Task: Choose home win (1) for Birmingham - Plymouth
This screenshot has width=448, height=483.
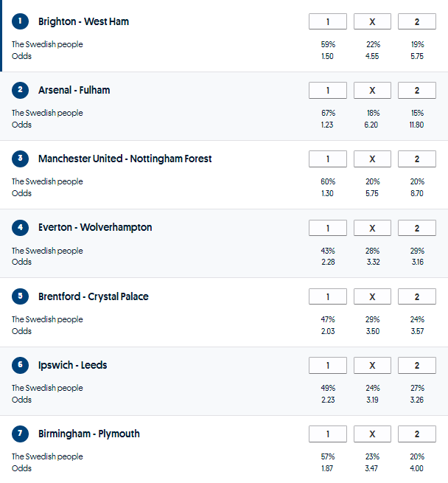Action: (x=327, y=434)
